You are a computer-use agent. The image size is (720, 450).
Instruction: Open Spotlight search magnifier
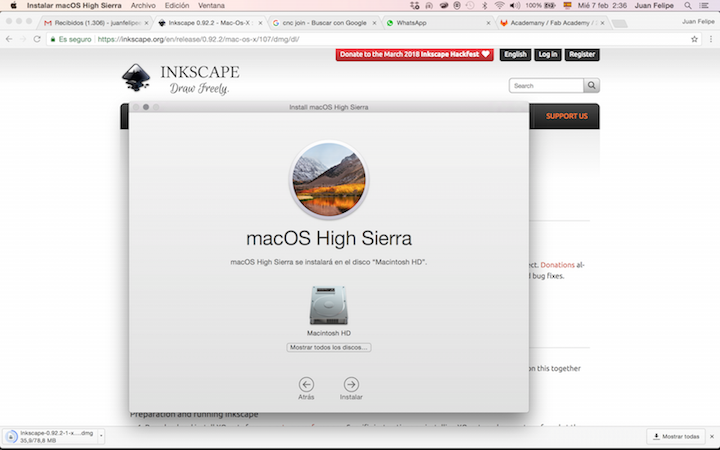click(687, 6)
